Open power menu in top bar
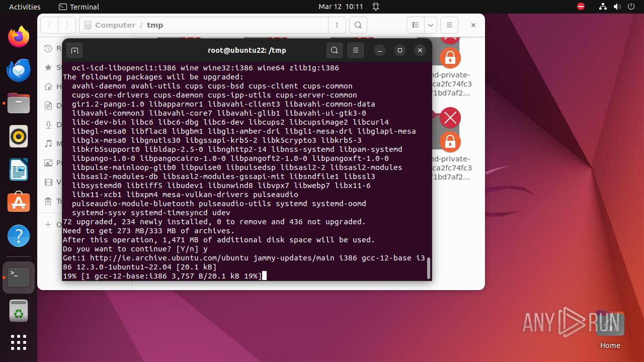The width and height of the screenshot is (644, 362). tap(631, 7)
